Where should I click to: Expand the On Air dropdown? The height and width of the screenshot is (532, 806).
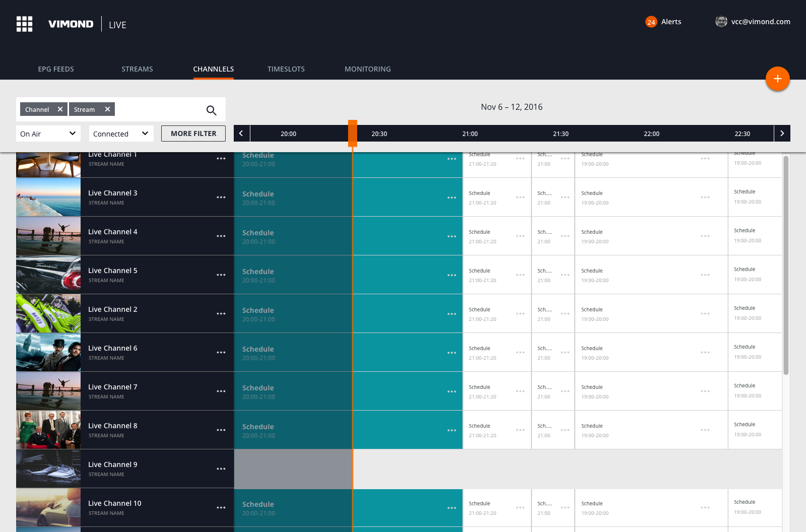48,134
